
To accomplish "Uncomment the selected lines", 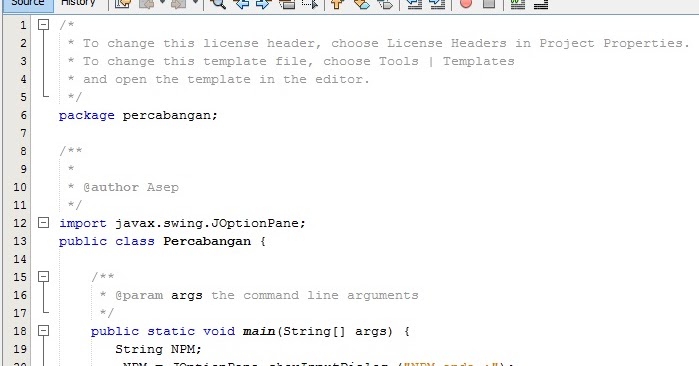I will click(541, 4).
